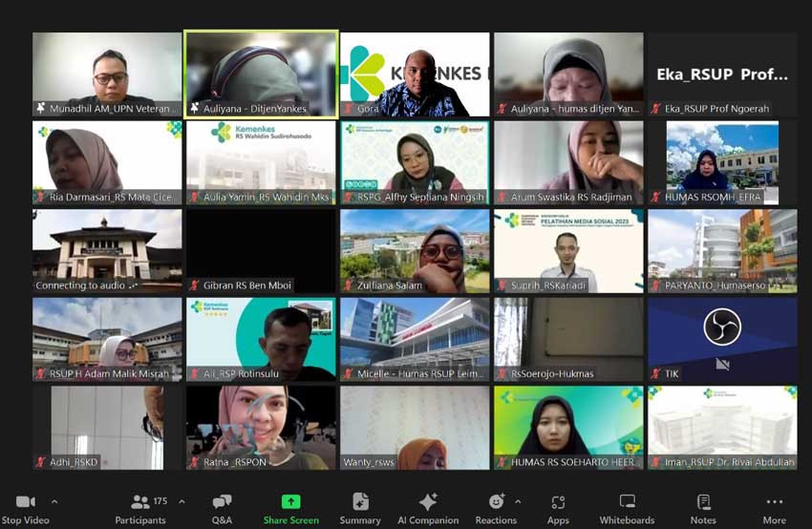Select Micelle - Humas RSUP Leim tile
The width and height of the screenshot is (812, 529).
coord(415,340)
